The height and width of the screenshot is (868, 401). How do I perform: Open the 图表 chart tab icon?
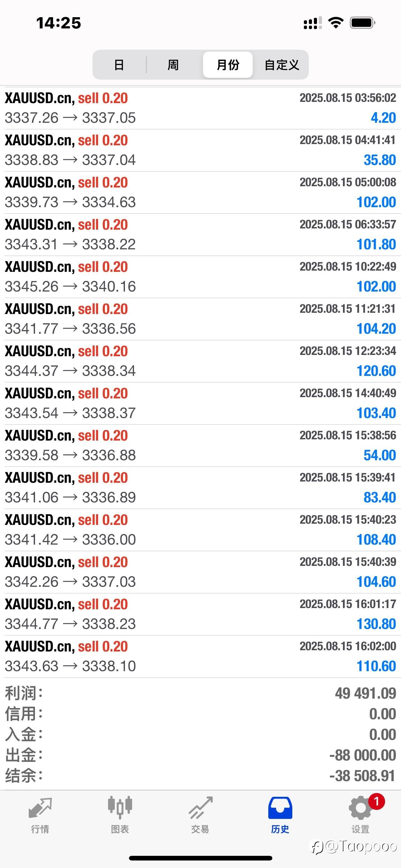tap(120, 808)
